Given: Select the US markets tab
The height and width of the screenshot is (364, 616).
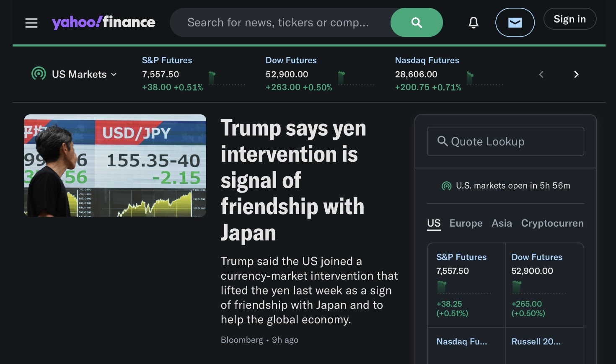Looking at the screenshot, I should [434, 223].
